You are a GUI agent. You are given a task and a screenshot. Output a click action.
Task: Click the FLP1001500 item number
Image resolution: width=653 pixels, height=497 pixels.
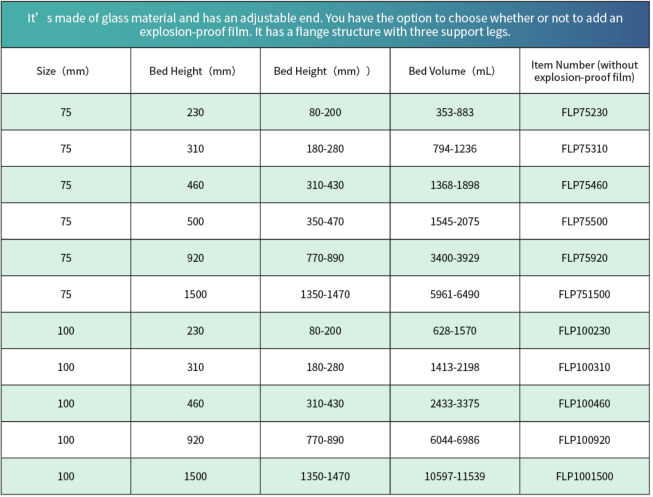[x=585, y=477]
